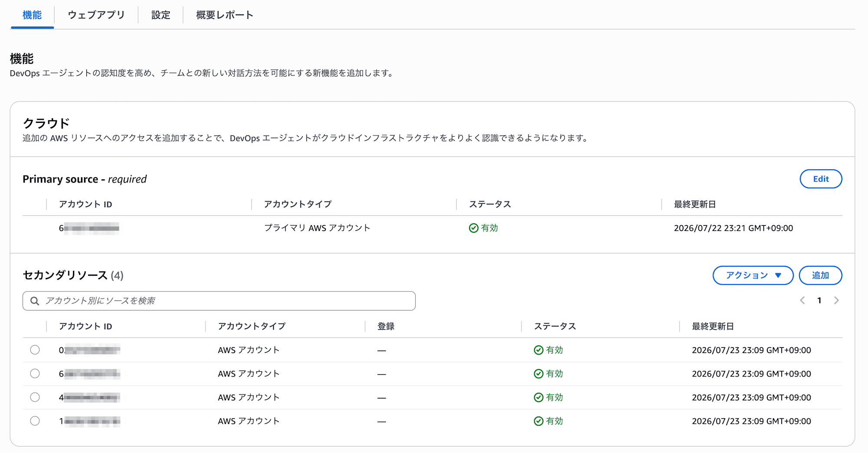This screenshot has height=453, width=868.
Task: Switch to the 機能 tab
Action: coord(32,15)
